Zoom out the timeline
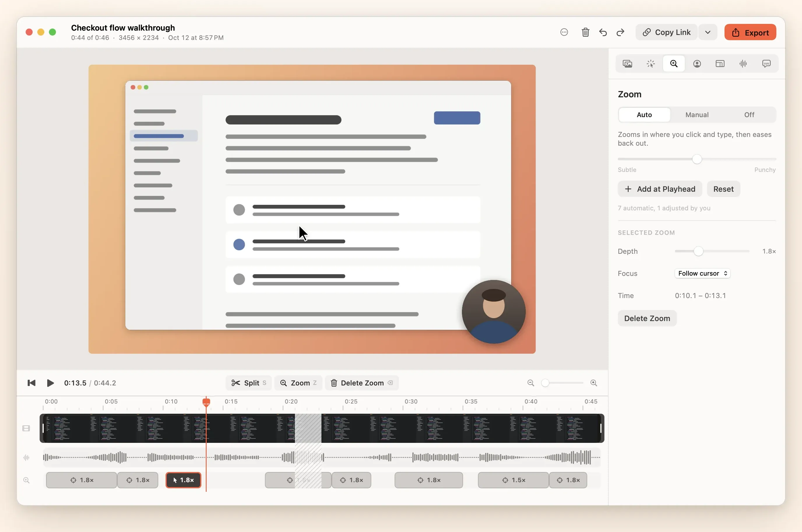 tap(530, 383)
